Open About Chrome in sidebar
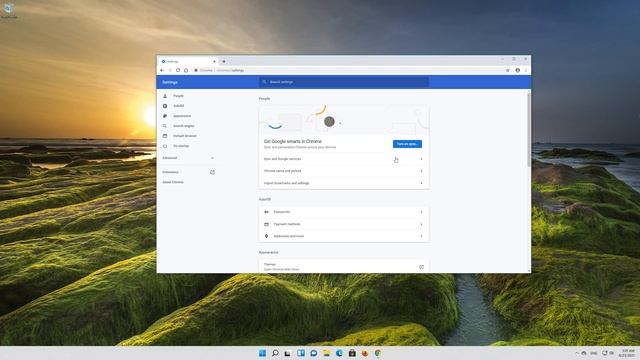This screenshot has width=640, height=360. point(173,182)
